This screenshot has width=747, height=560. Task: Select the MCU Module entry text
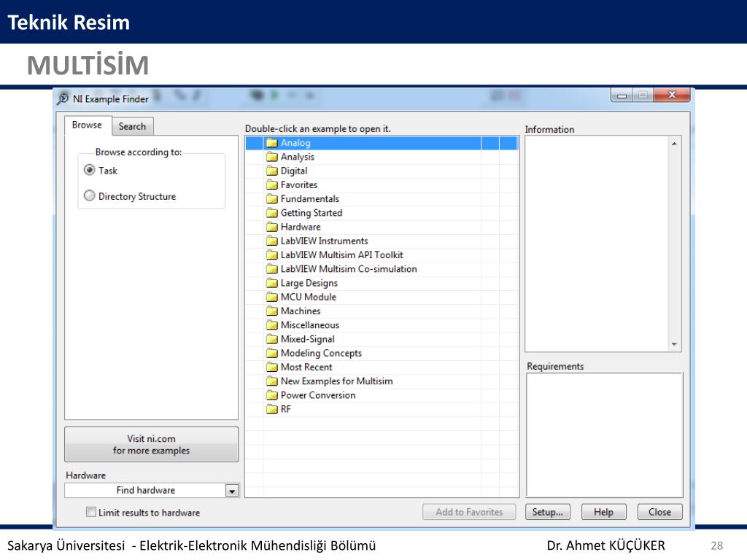click(309, 297)
